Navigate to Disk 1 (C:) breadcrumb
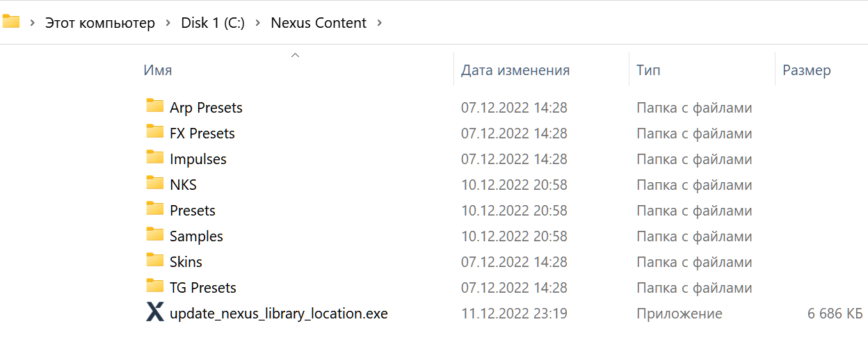 coord(213,23)
